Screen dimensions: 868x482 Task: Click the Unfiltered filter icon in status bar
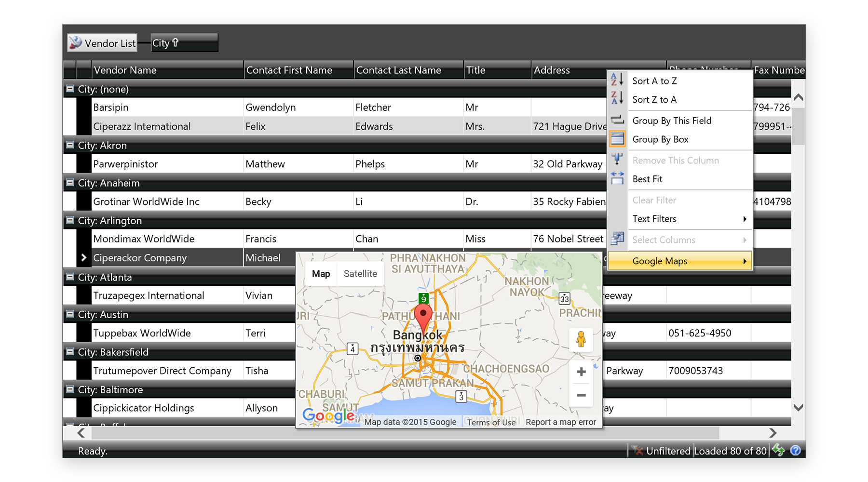coord(637,451)
